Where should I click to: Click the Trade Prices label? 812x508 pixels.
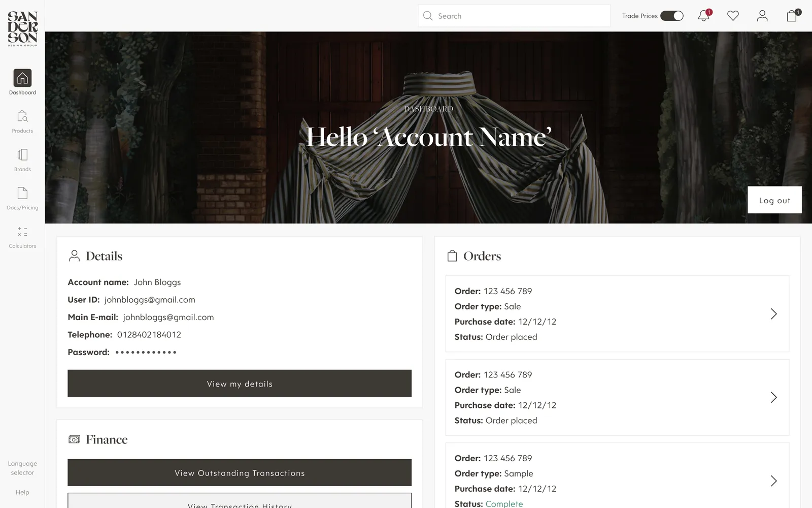point(639,16)
